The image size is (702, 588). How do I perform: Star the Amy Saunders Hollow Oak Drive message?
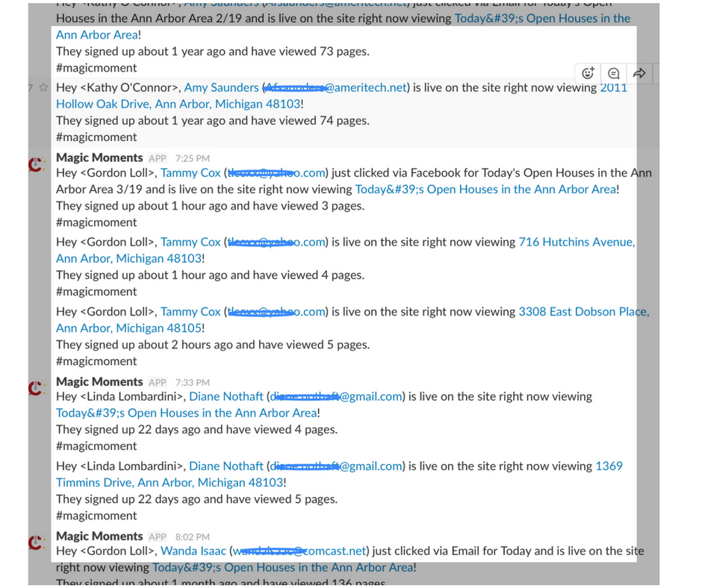43,87
